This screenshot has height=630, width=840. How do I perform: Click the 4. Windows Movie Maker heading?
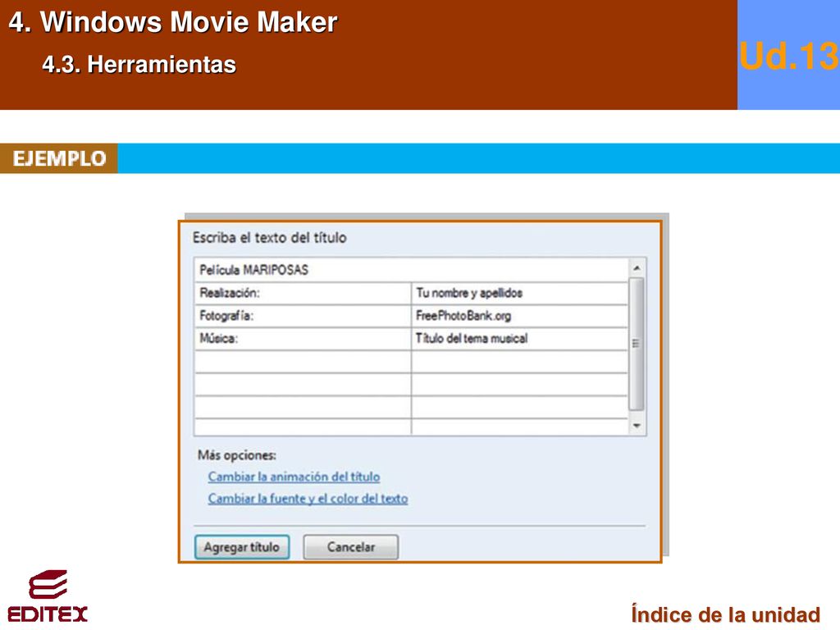click(x=173, y=22)
